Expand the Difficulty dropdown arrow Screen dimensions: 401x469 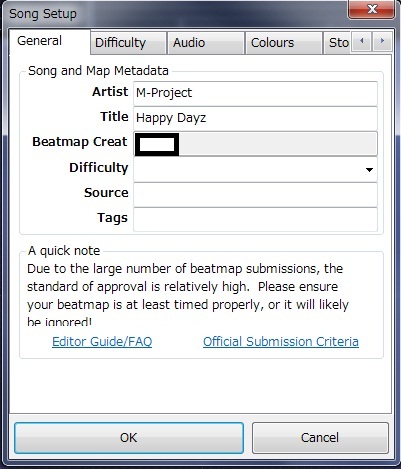(369, 170)
